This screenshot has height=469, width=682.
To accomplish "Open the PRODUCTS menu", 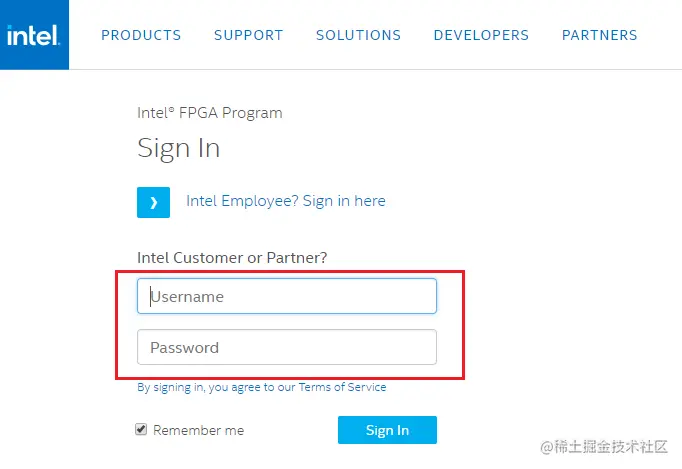I will [141, 35].
